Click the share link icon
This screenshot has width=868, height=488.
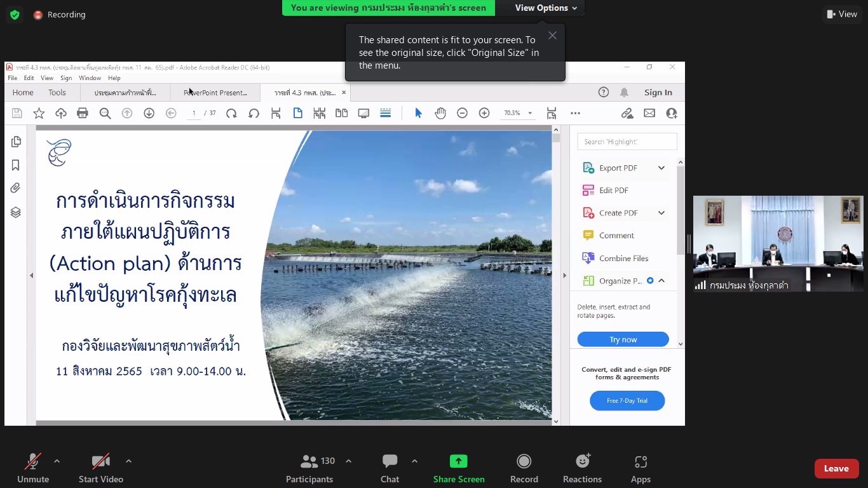(627, 113)
